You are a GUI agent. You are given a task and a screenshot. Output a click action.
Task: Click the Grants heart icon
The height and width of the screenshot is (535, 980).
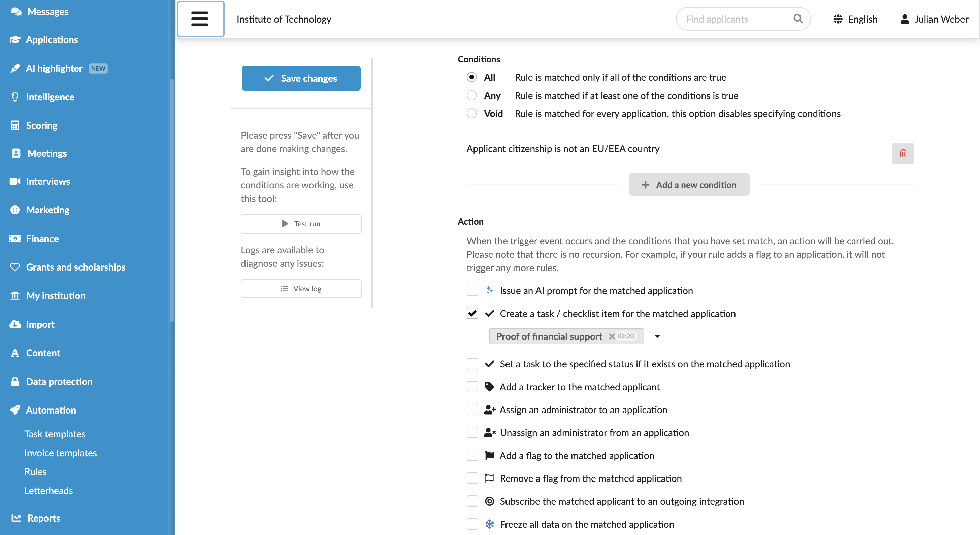(x=15, y=267)
